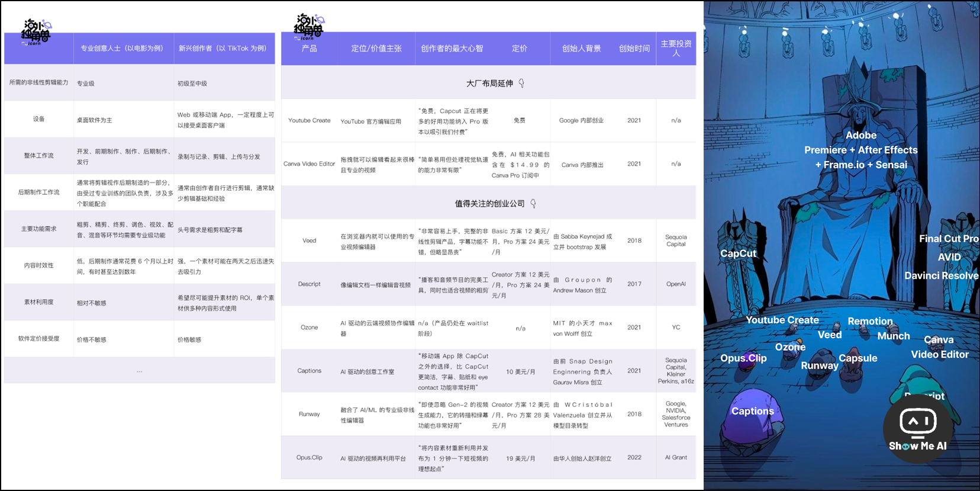Click the 软件定价接受度 row label
This screenshot has width=980, height=491.
(39, 339)
